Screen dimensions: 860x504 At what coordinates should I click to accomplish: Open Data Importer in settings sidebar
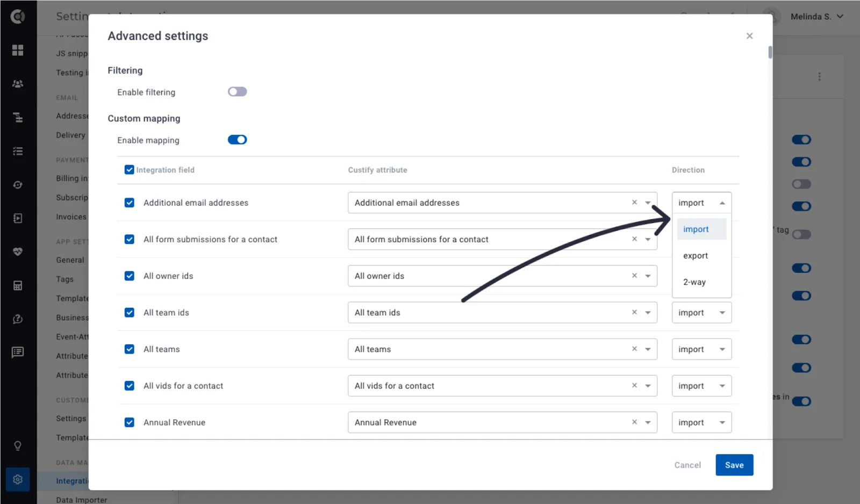click(x=82, y=500)
